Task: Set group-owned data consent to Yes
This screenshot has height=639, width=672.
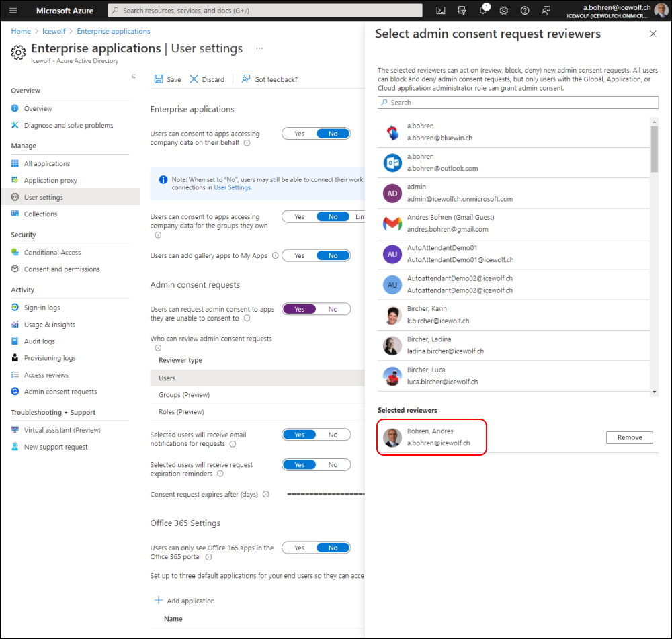Action: [x=299, y=217]
